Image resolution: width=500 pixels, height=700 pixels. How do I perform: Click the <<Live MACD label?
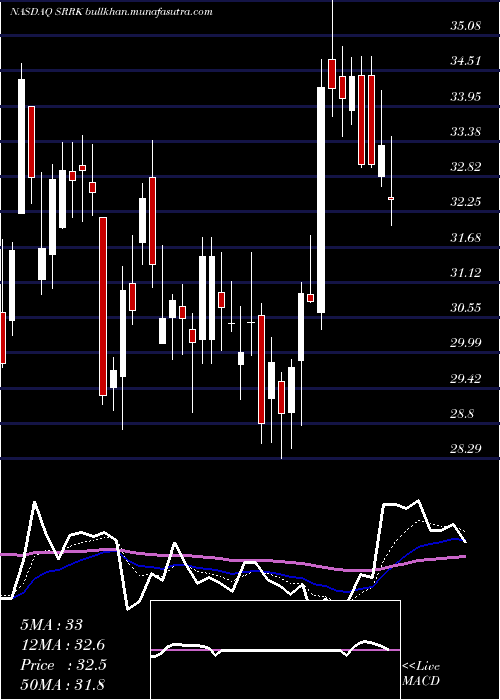click(421, 673)
